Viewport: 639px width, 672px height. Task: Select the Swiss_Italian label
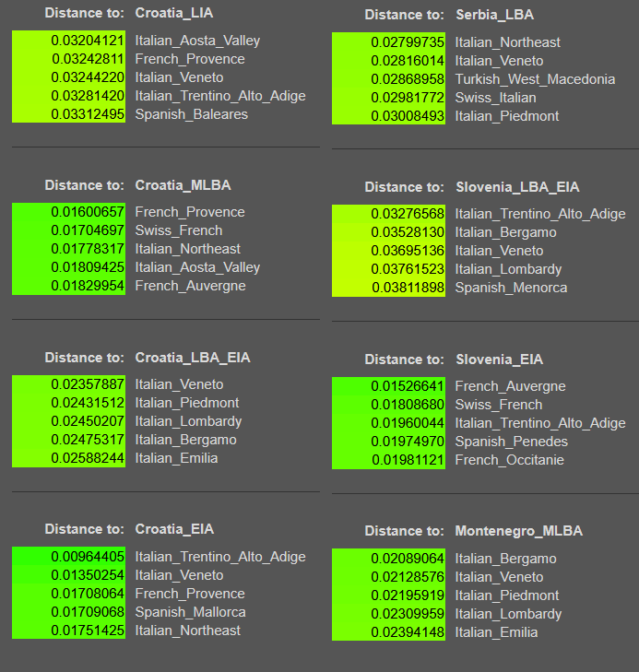coord(496,98)
